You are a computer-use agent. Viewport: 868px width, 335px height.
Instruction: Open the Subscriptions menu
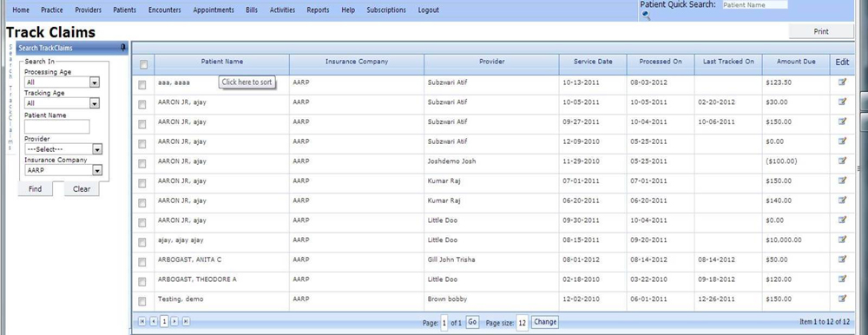click(386, 10)
